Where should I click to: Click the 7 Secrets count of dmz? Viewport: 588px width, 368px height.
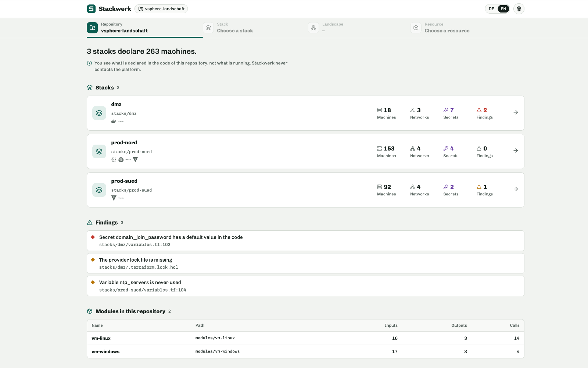click(451, 113)
